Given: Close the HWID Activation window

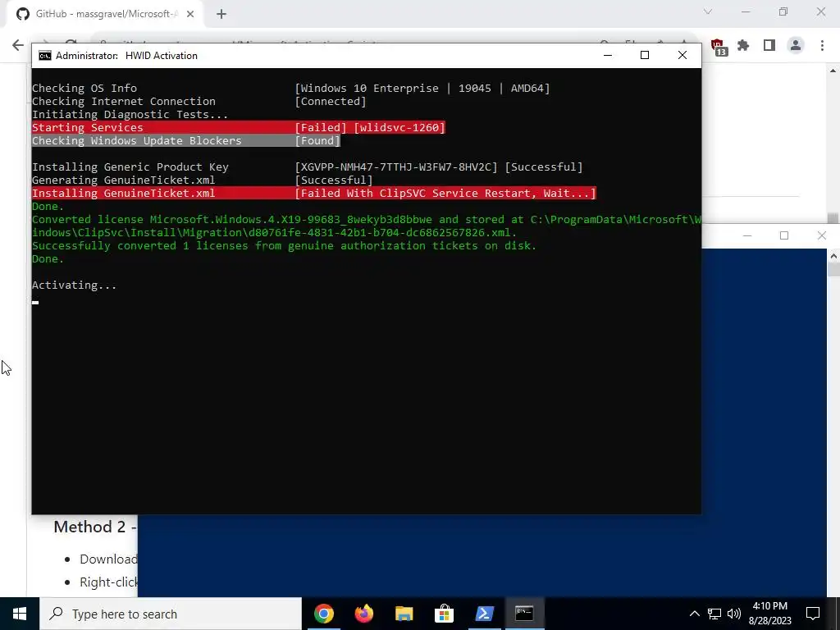Looking at the screenshot, I should pyautogui.click(x=682, y=55).
